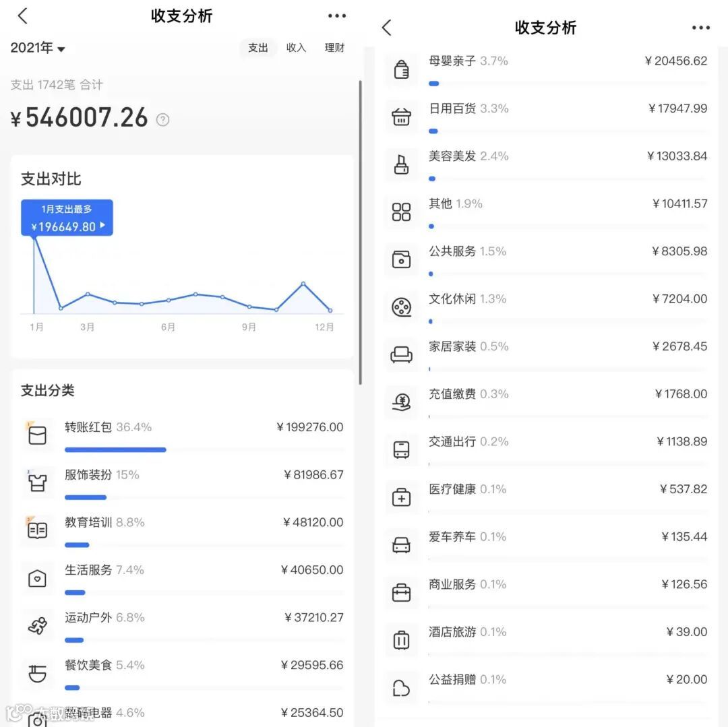Viewport: 728px width, 727px height.
Task: Click the vertical scrollbar on left screen
Action: point(360,232)
